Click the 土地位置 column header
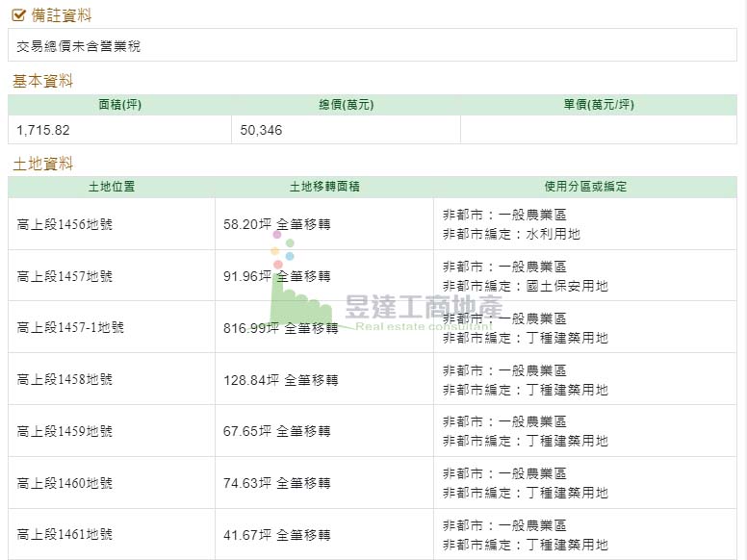The image size is (747, 560). click(x=111, y=187)
